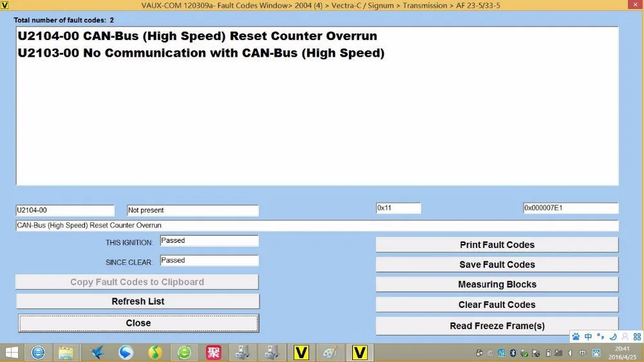Click Copy Fault Codes to Clipboard
This screenshot has width=644, height=362.
click(137, 282)
